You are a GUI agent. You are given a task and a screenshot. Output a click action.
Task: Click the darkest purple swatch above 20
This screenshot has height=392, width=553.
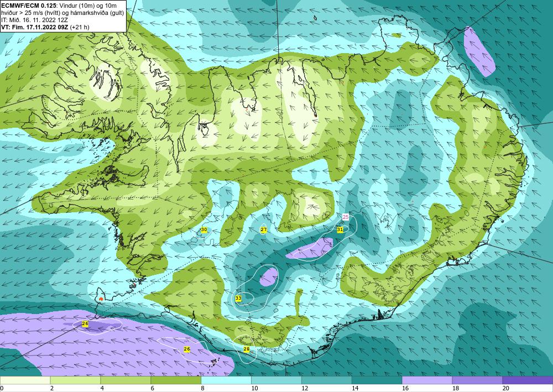[x=528, y=380]
